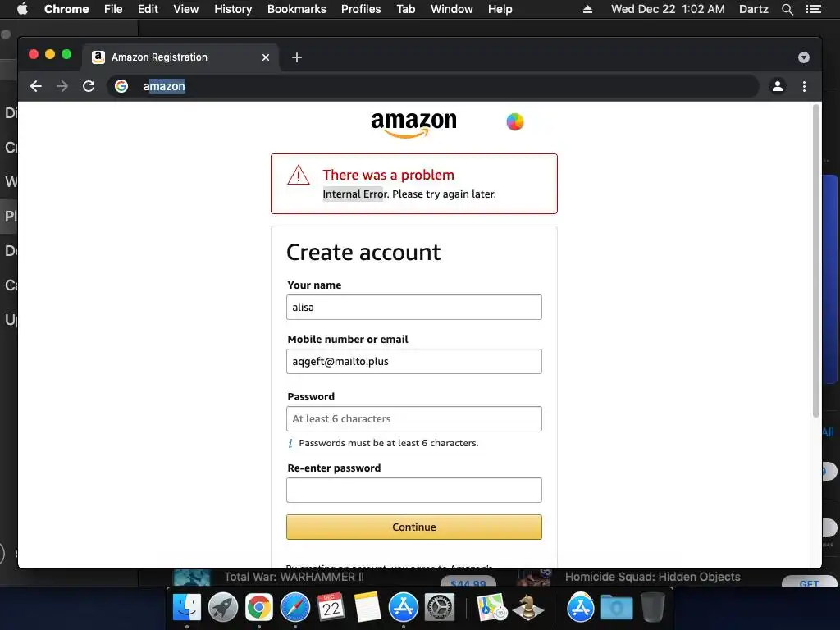The width and height of the screenshot is (840, 630).
Task: Open the Window menu
Action: point(452,9)
